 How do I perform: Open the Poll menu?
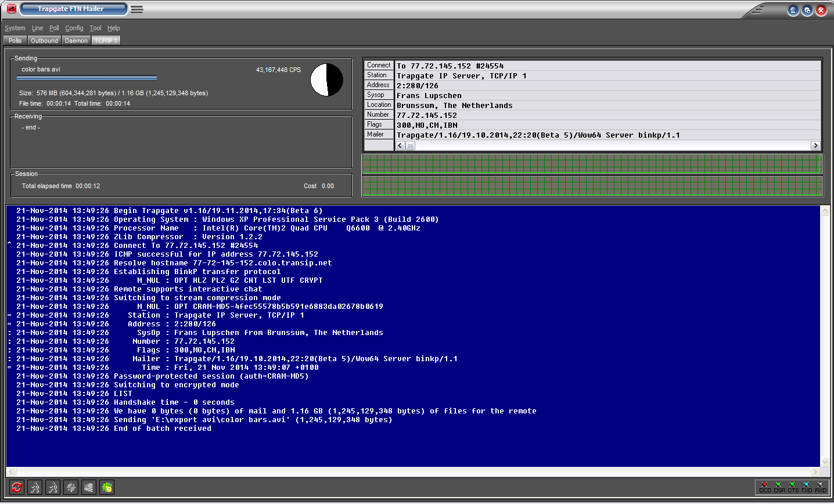point(54,28)
